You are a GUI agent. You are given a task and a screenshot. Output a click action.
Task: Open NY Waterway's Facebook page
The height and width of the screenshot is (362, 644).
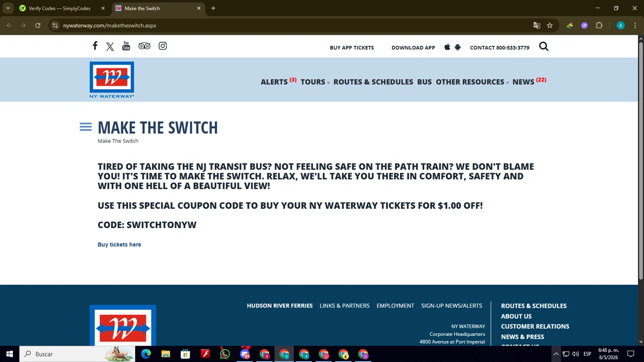(95, 46)
